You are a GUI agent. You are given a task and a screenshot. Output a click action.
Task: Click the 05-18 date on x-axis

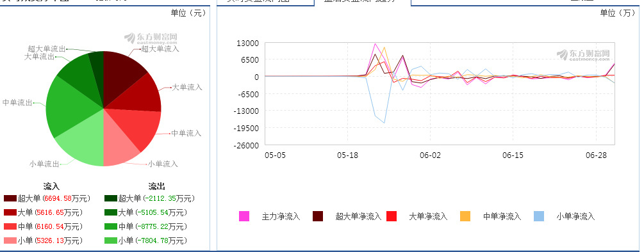point(347,155)
